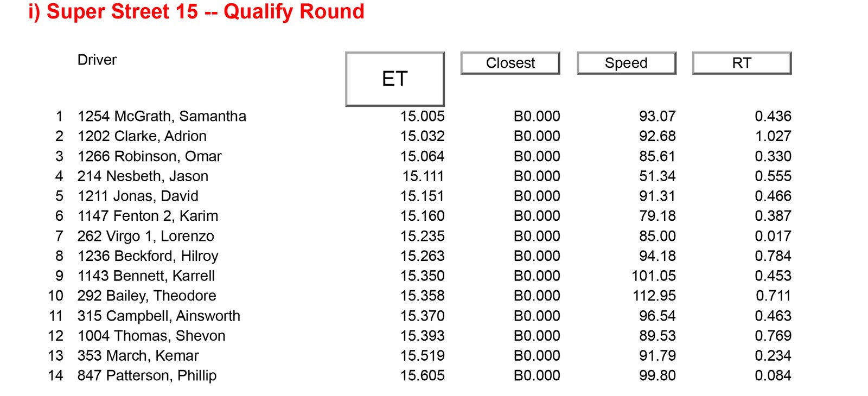Select driver 1147 Fenton 2, Karim
This screenshot has width=868, height=396.
tap(148, 216)
